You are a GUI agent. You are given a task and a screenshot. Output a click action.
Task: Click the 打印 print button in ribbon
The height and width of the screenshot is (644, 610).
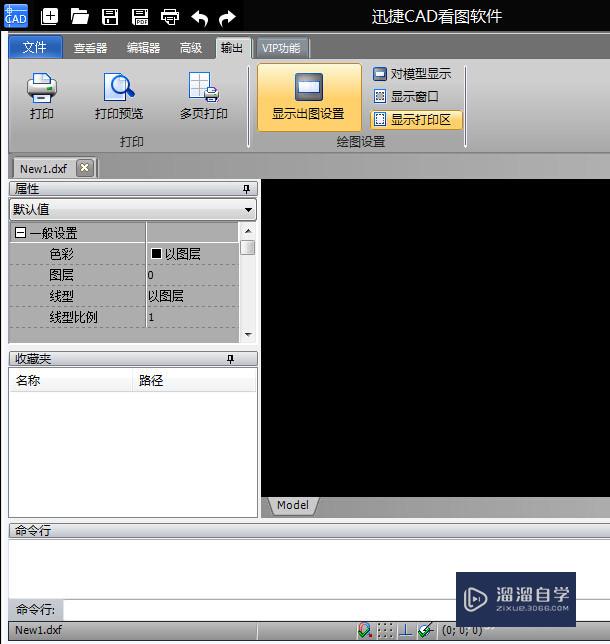42,96
